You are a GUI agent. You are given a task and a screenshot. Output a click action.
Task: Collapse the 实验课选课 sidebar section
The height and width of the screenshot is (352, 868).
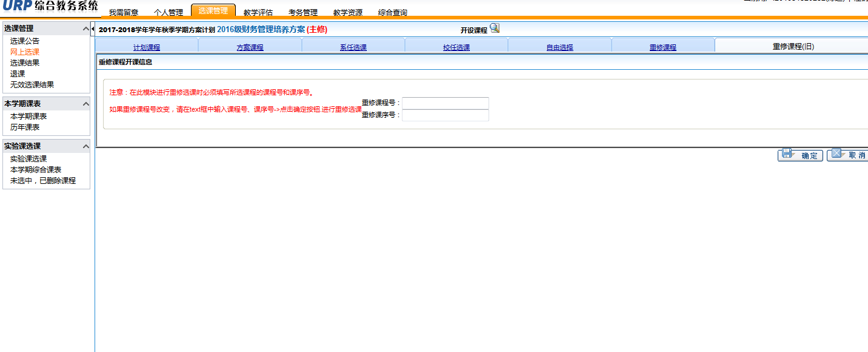point(85,146)
